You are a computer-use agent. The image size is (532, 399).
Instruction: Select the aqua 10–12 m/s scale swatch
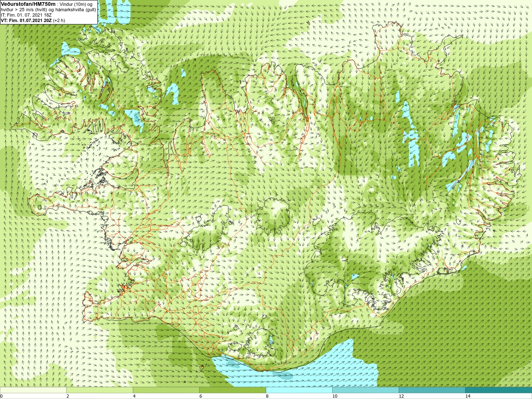tap(366, 390)
